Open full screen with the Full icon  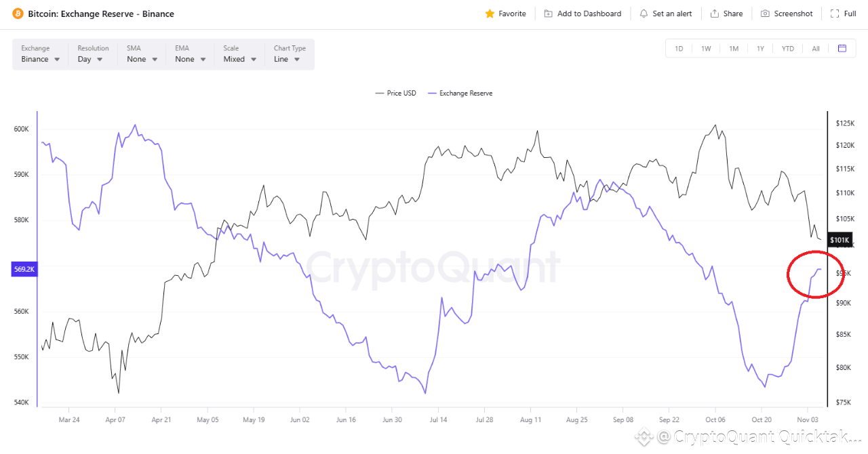[834, 14]
